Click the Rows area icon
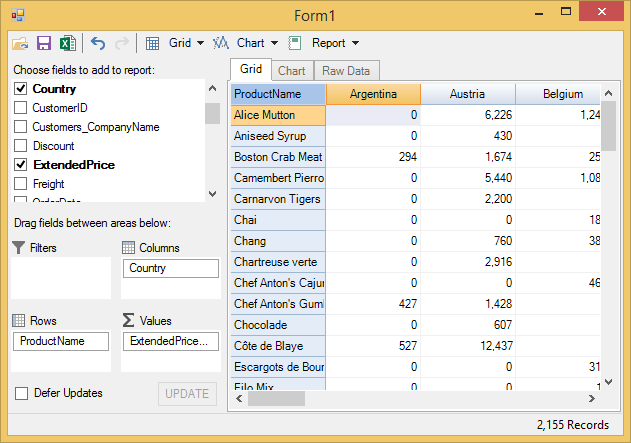The width and height of the screenshot is (631, 443). (19, 320)
